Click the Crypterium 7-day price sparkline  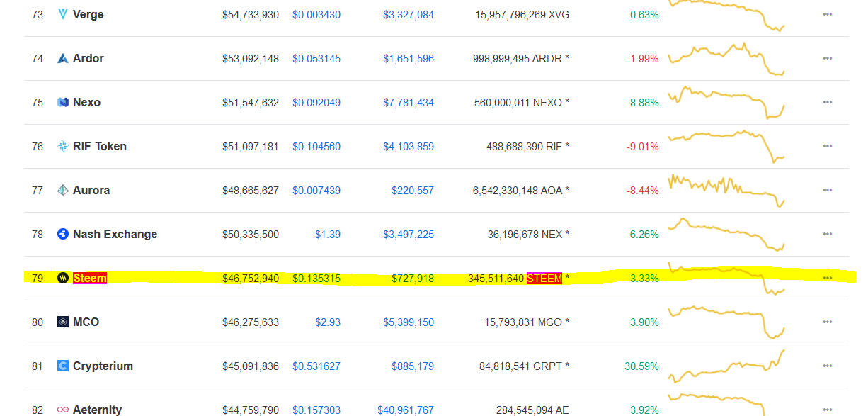point(726,366)
